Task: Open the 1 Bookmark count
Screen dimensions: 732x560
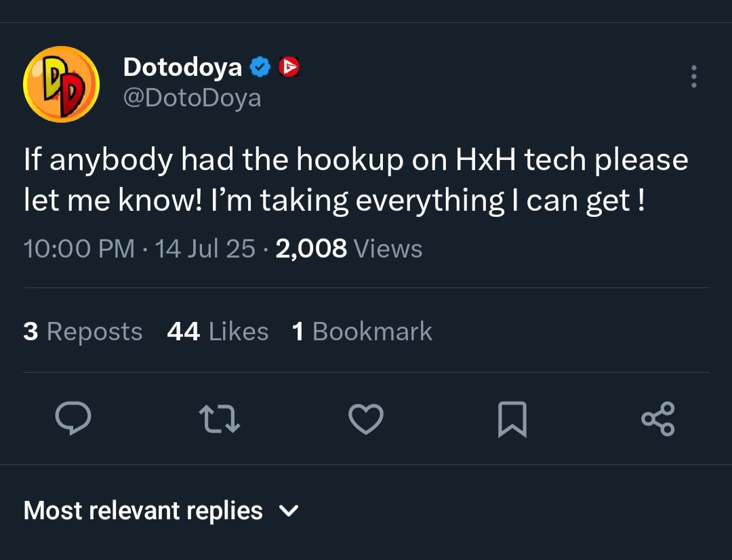Action: pos(362,332)
